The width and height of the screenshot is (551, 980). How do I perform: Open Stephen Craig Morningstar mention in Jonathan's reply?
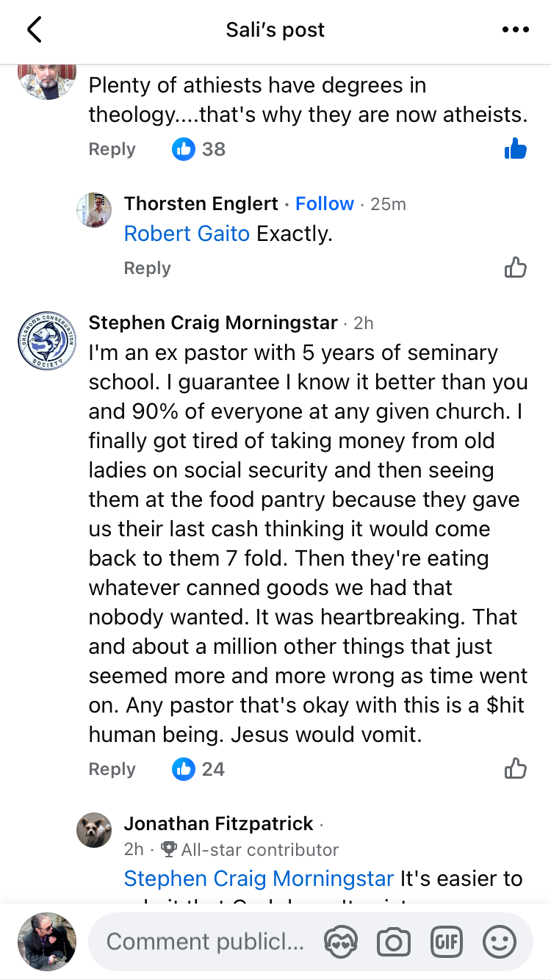point(259,879)
